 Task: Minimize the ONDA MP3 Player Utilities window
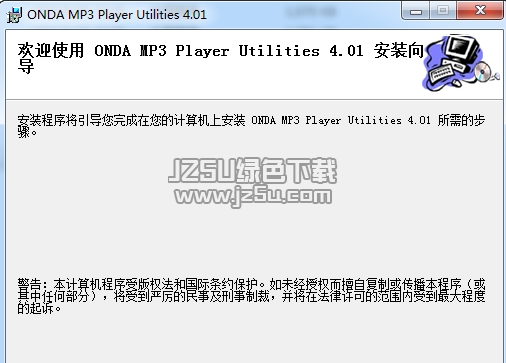[416, 12]
